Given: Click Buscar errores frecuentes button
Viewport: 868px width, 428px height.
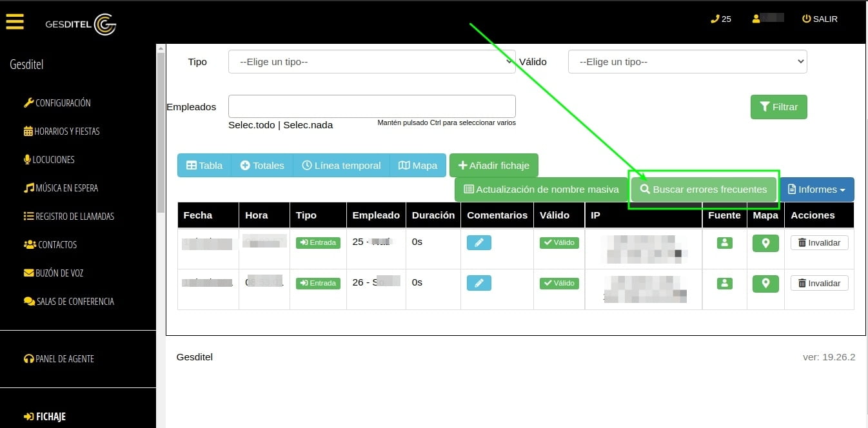Looking at the screenshot, I should [x=703, y=190].
